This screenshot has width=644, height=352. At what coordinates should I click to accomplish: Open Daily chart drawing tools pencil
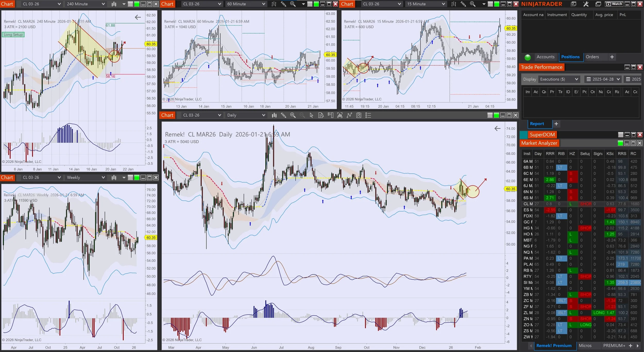click(283, 115)
